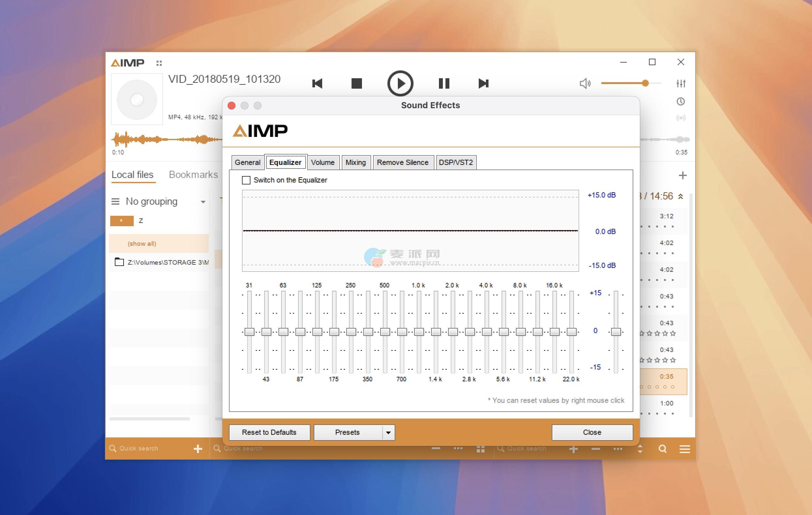Open the scheduler clock icon
The width and height of the screenshot is (812, 515).
(681, 101)
